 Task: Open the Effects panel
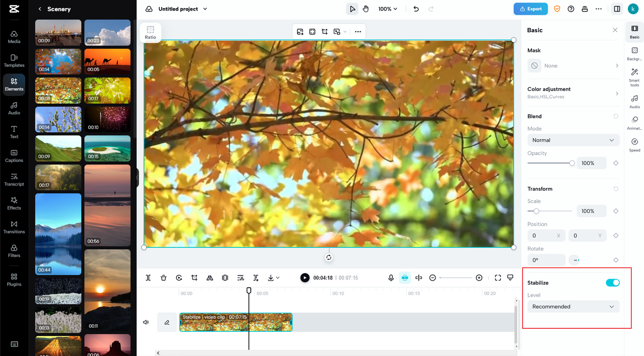[14, 203]
